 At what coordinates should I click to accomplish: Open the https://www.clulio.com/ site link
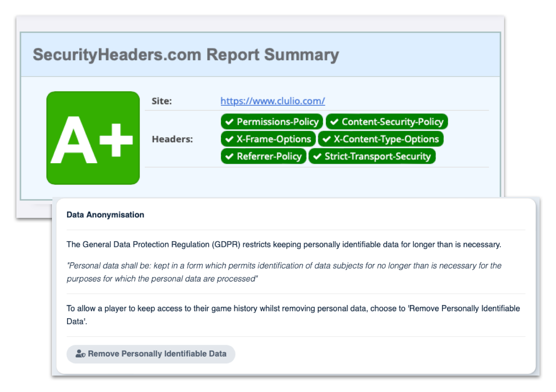click(x=273, y=101)
